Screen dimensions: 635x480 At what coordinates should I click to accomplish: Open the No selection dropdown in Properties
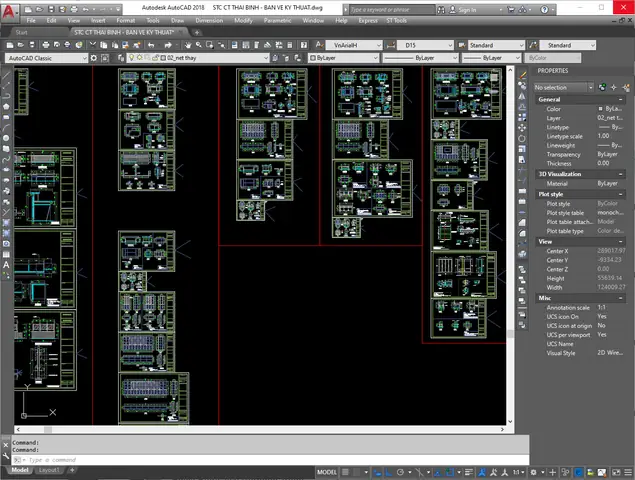563,87
